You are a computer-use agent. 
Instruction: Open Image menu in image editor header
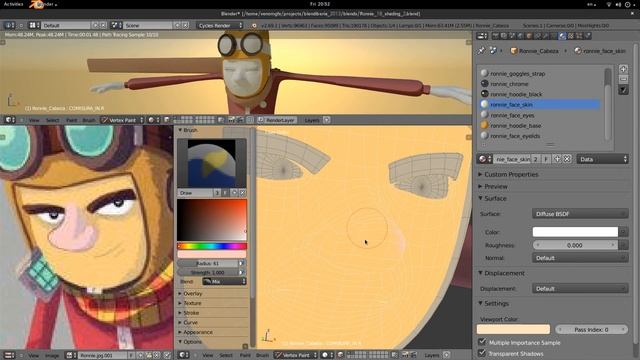pos(52,356)
